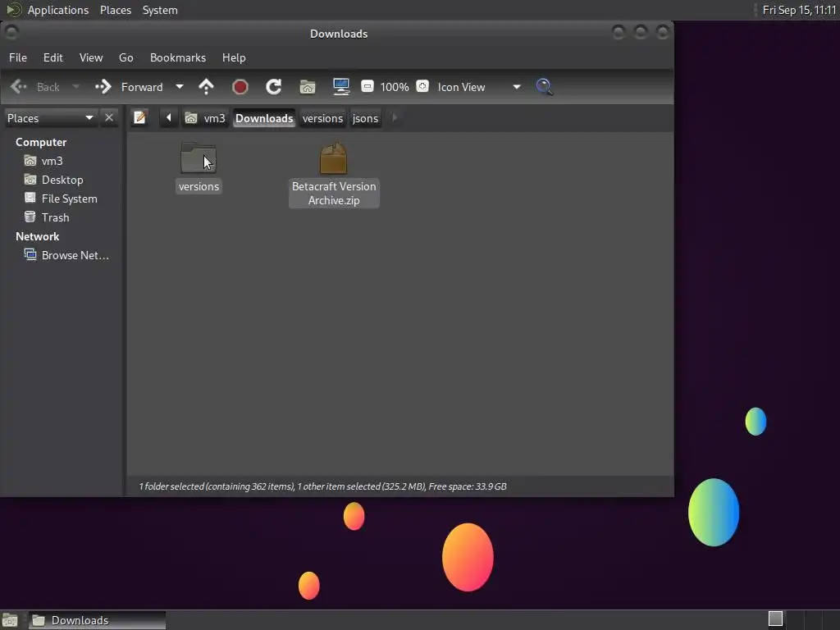Open the View menu
The height and width of the screenshot is (630, 840).
[x=91, y=57]
